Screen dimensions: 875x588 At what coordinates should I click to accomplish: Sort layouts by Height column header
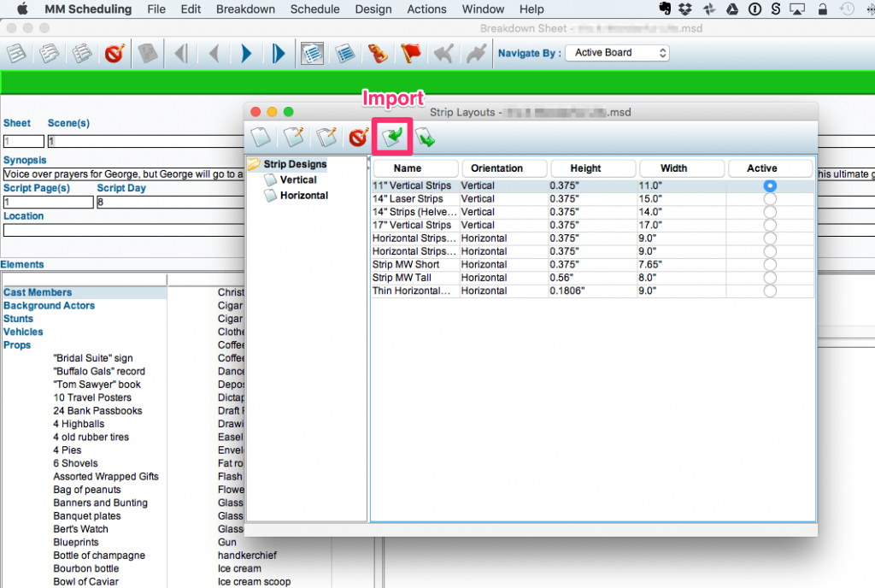[x=593, y=168]
